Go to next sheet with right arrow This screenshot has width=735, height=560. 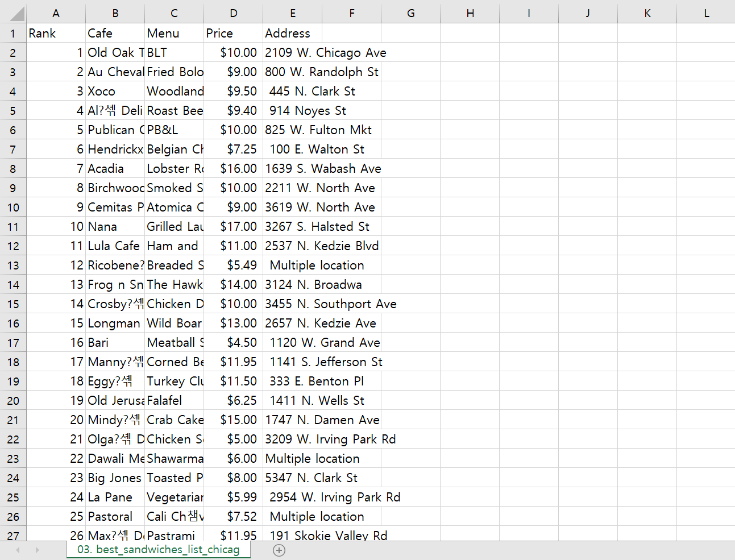coord(37,550)
